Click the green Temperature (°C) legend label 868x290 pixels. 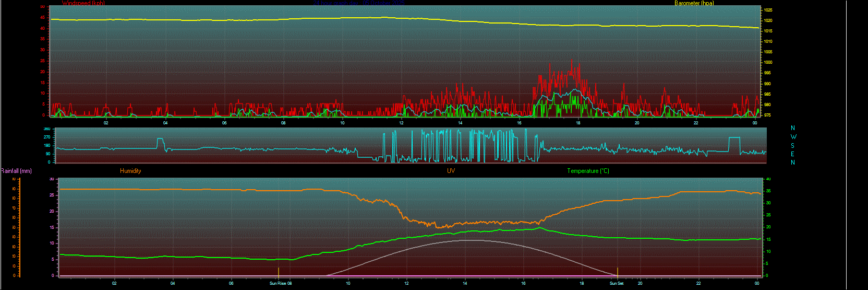coord(588,171)
